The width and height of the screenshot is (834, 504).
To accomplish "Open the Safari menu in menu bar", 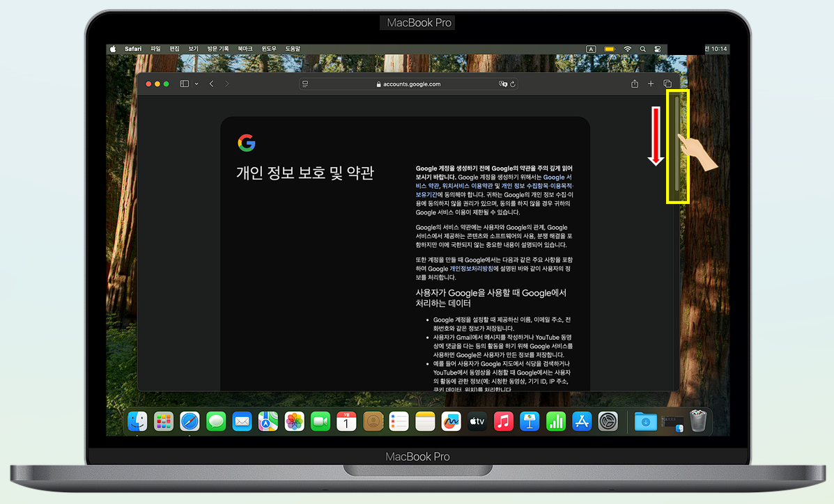I will pos(133,49).
